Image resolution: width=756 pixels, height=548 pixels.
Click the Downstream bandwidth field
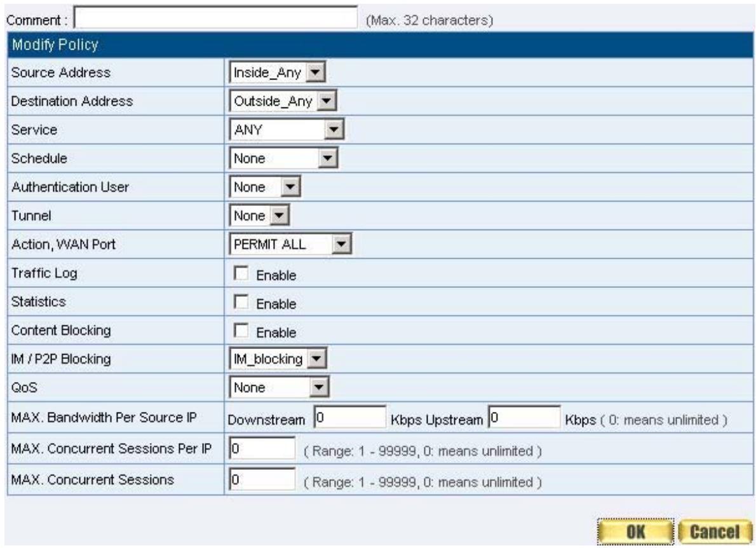point(349,417)
